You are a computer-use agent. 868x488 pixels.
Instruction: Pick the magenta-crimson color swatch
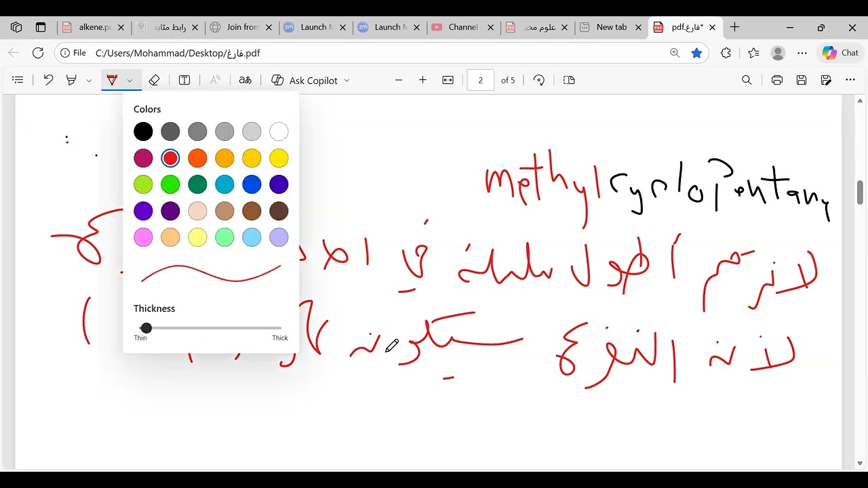[x=143, y=158]
